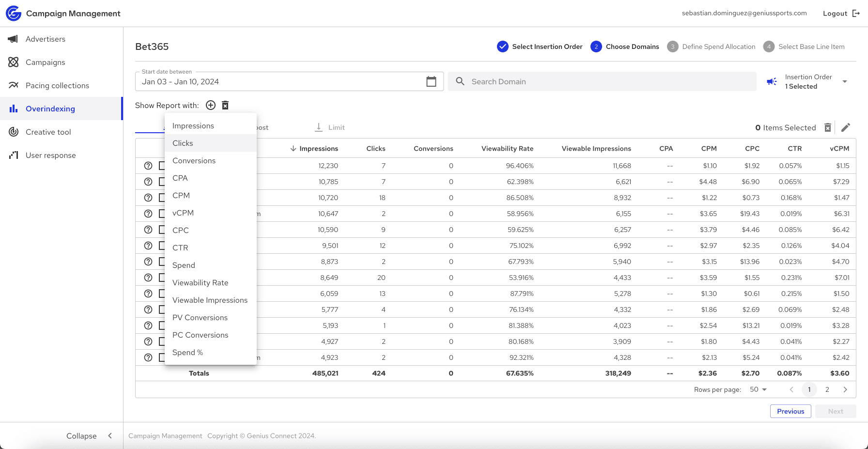This screenshot has width=868, height=449.
Task: Tick the checkbox on the first row
Action: [x=162, y=166]
